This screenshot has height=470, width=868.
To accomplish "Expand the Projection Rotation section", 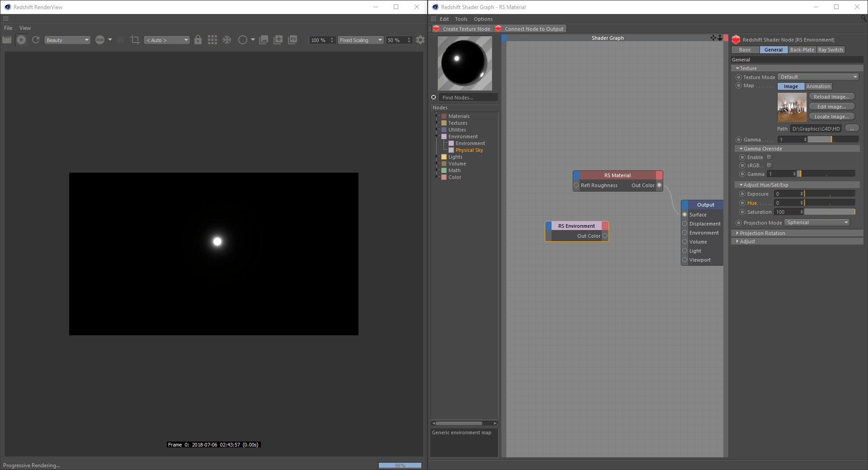I will 762,233.
